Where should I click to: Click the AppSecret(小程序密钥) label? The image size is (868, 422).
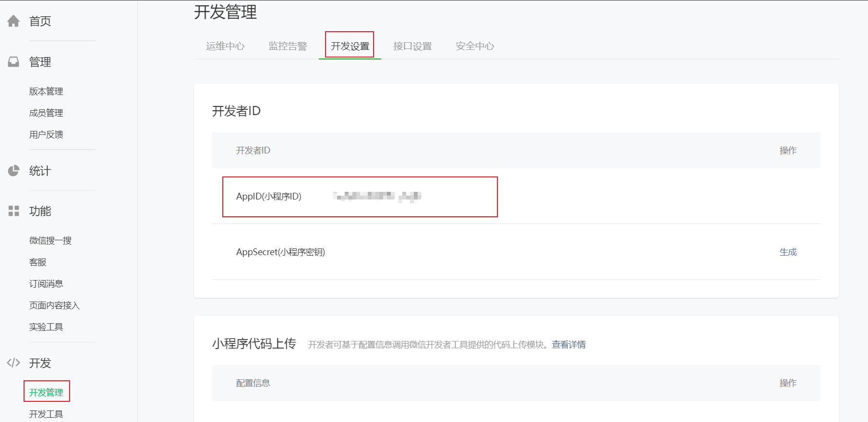[x=280, y=252]
